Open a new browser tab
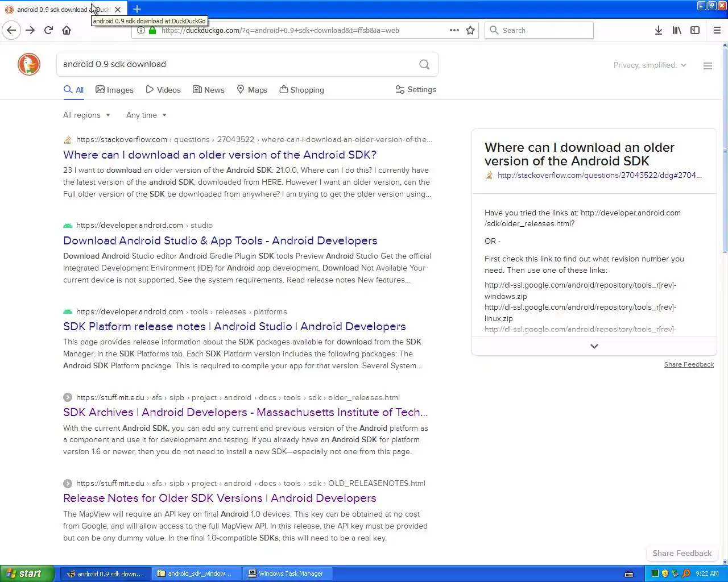Viewport: 728px width, 582px height. [x=137, y=9]
